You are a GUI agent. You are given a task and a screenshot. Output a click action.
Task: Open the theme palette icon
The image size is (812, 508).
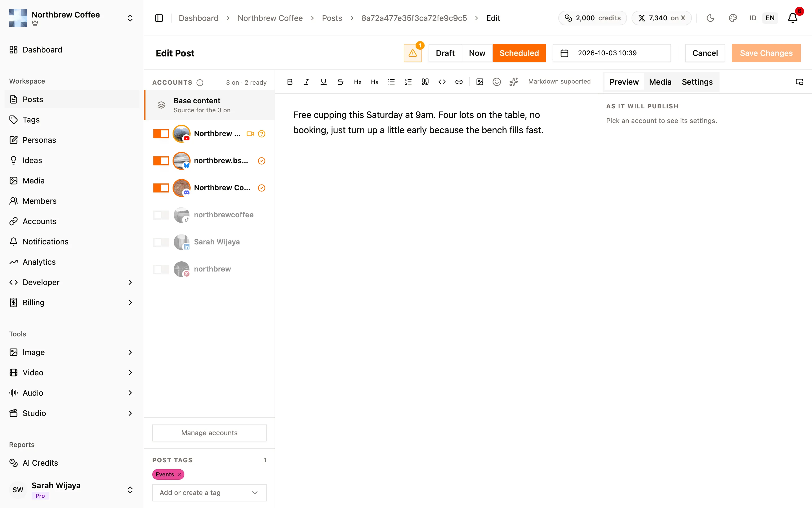click(733, 18)
